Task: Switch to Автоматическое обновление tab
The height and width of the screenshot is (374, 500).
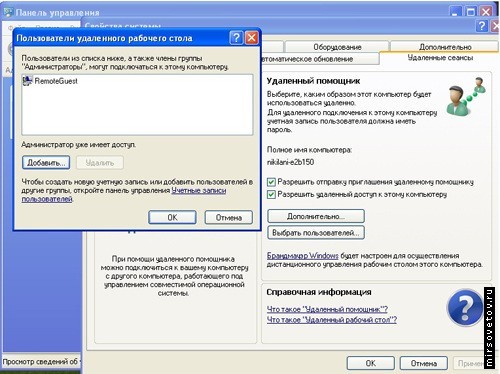Action: pyautogui.click(x=320, y=59)
